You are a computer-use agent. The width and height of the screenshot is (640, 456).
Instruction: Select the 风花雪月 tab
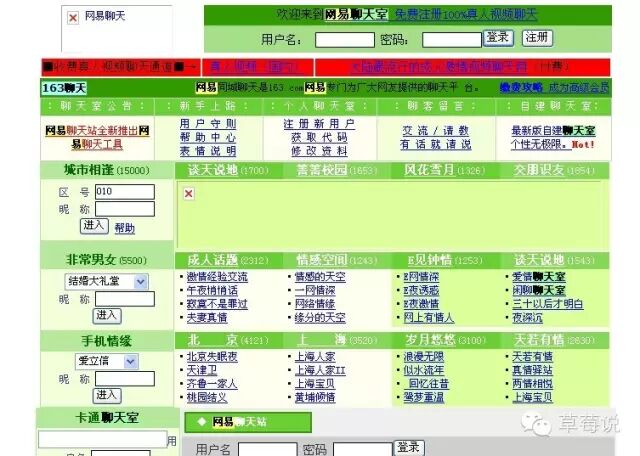[444, 170]
